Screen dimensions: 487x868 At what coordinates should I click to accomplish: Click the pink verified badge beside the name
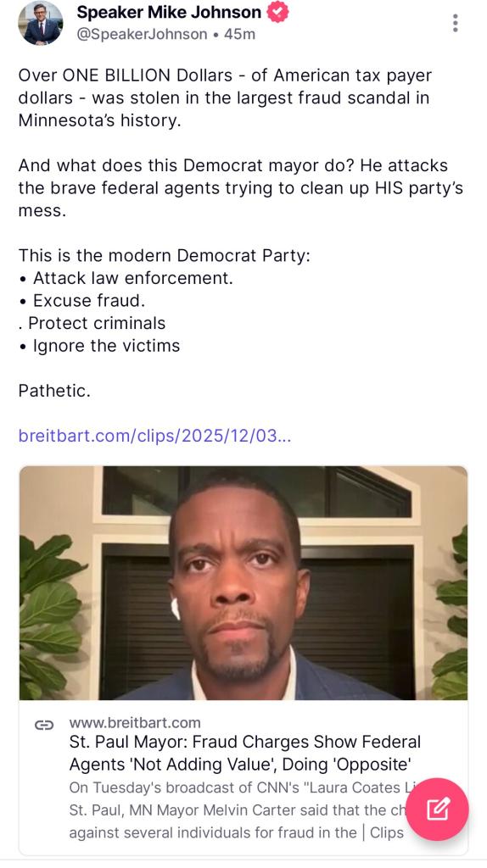pyautogui.click(x=277, y=12)
